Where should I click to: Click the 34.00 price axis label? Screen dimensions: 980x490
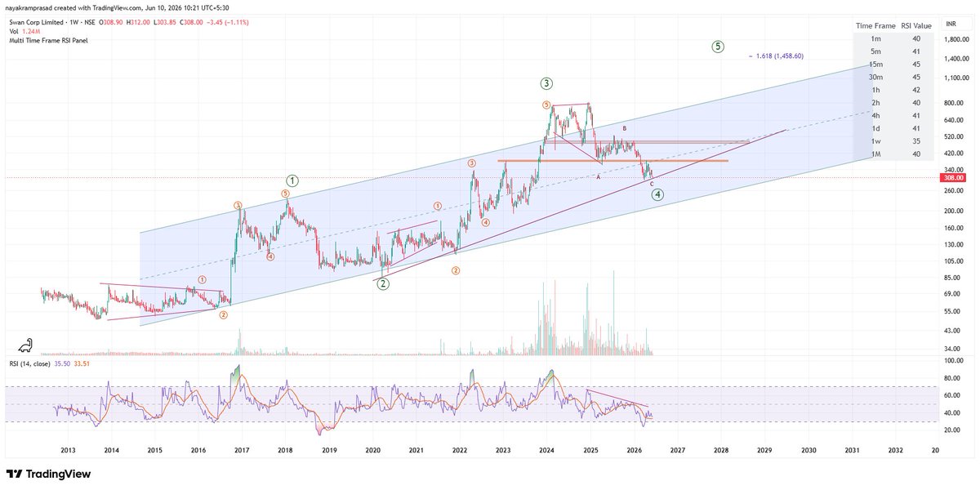(x=953, y=350)
